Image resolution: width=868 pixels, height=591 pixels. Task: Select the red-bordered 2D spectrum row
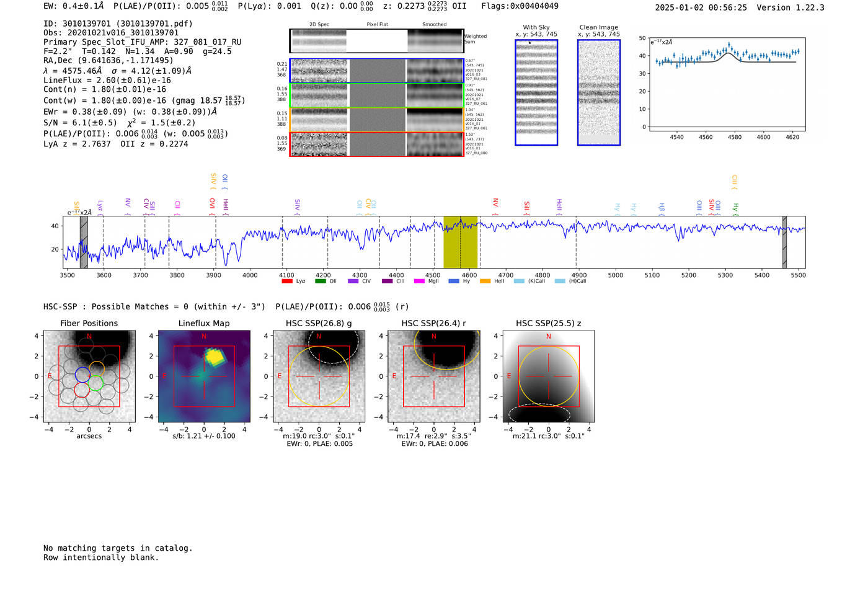376,144
